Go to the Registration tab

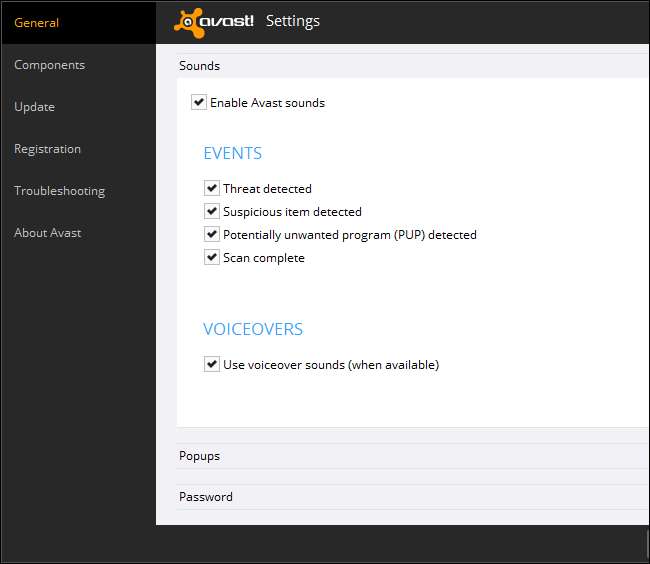[x=47, y=149]
